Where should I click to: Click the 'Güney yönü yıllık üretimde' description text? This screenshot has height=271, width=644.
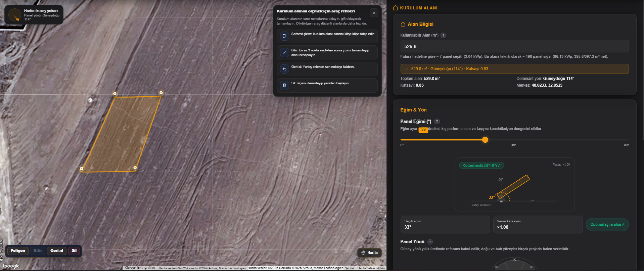point(485,249)
